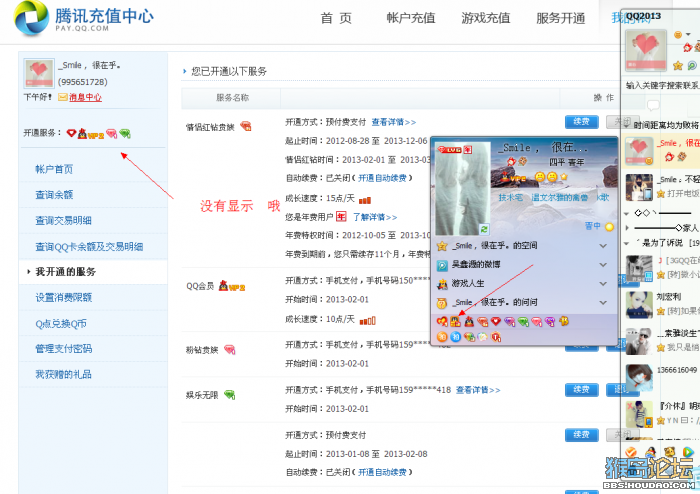Click the green diamond icon beside 娱乐无限
This screenshot has height=494, width=700.
[229, 394]
